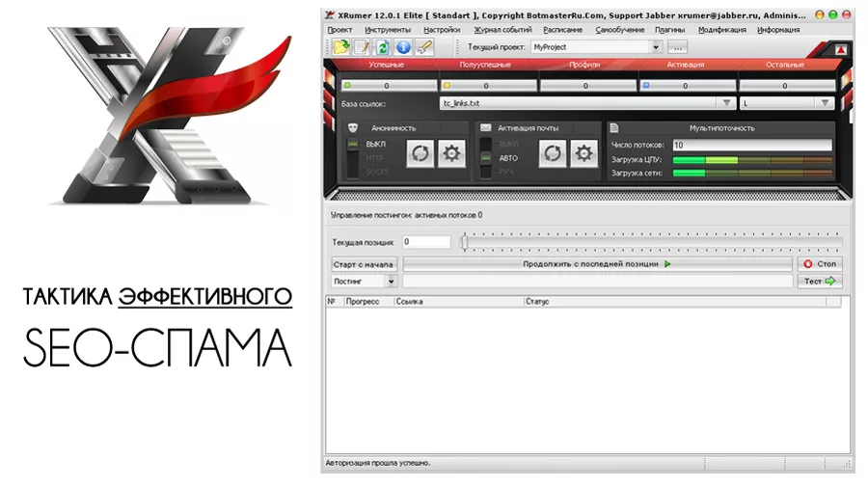Select the Успешные header tab

(x=387, y=65)
